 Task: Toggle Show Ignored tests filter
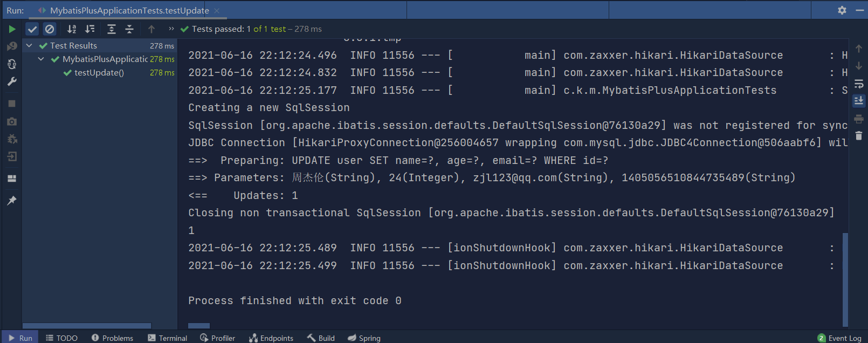click(x=50, y=29)
